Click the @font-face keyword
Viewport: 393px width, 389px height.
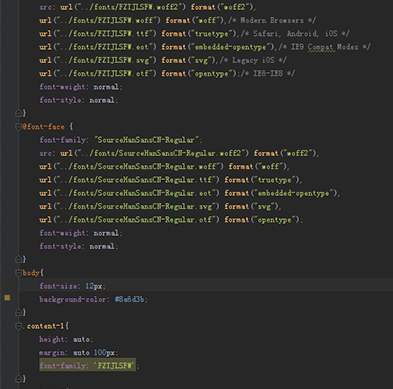point(43,127)
